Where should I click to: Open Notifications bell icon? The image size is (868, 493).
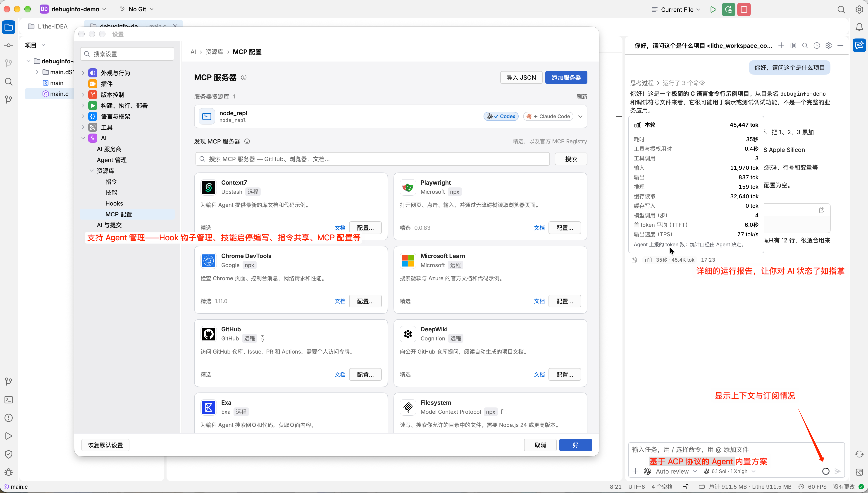(x=859, y=27)
